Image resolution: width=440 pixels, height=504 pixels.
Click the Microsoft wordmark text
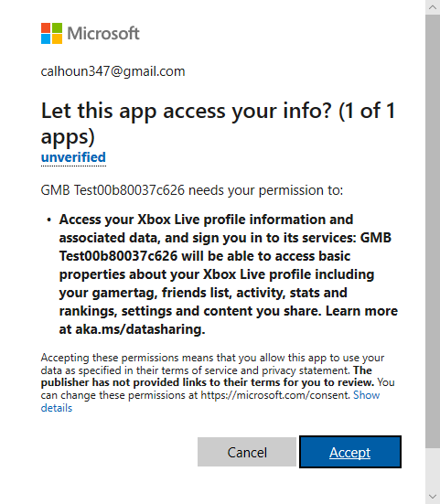click(x=103, y=33)
